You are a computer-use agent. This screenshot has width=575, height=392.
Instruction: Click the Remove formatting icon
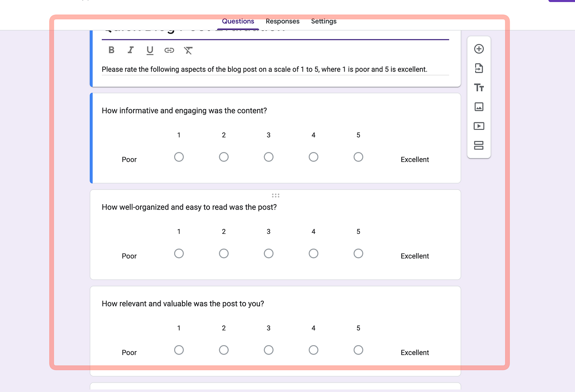point(188,50)
